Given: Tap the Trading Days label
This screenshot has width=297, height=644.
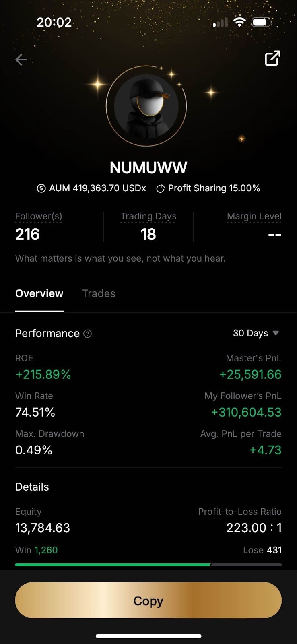Looking at the screenshot, I should click(x=148, y=216).
